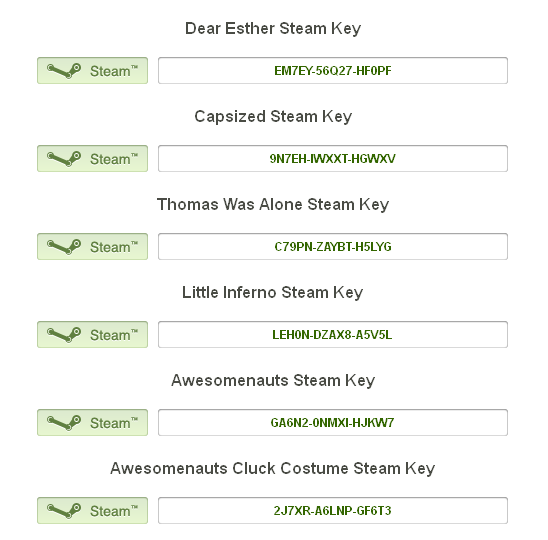Click the Steam logo icon for Little Inferno
The image size is (548, 540).
point(64,335)
